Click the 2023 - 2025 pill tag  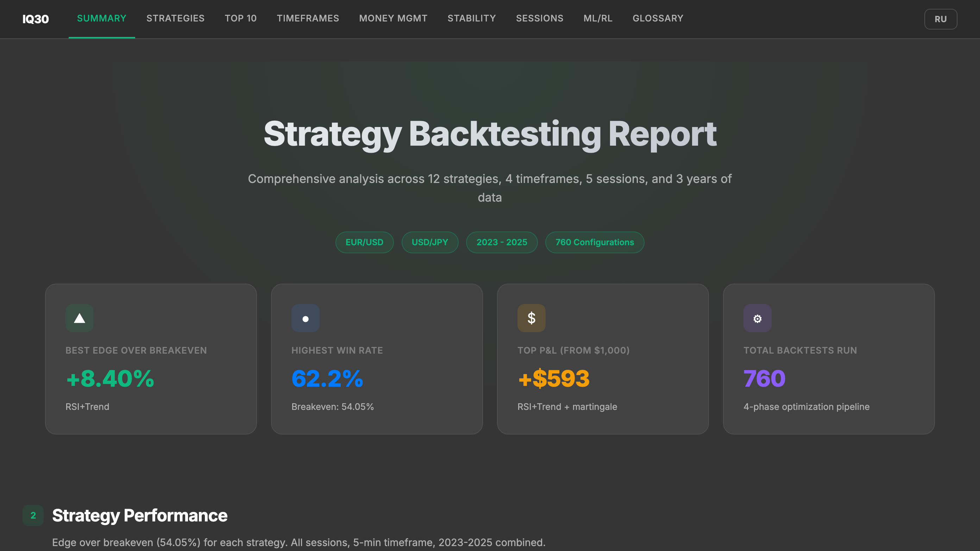[x=502, y=242]
